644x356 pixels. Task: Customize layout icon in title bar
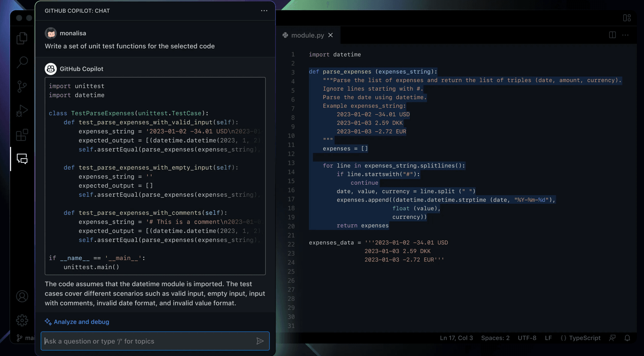click(627, 18)
